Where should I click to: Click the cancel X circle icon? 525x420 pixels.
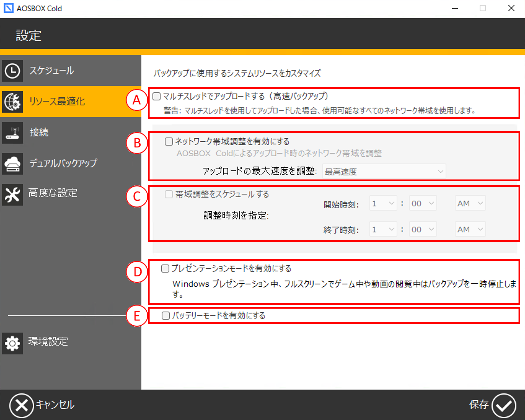[x=21, y=405]
